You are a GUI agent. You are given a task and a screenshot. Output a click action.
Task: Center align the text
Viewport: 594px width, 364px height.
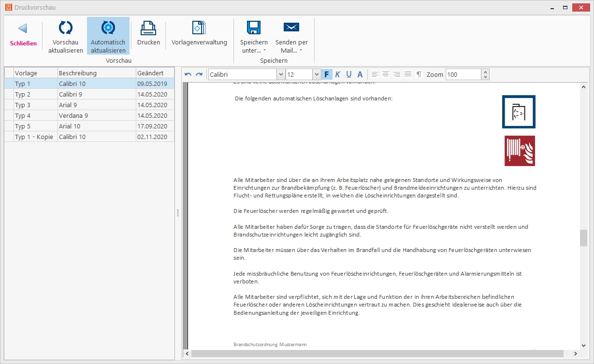click(x=386, y=74)
